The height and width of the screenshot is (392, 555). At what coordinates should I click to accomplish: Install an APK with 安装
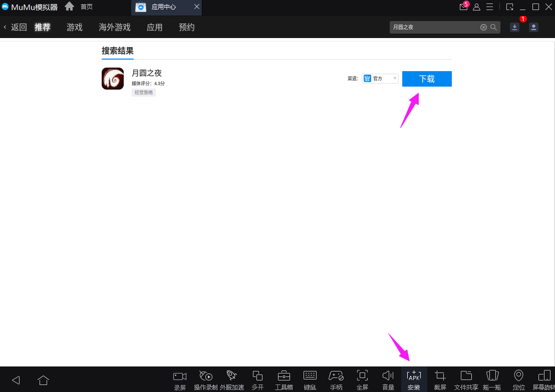(x=414, y=380)
